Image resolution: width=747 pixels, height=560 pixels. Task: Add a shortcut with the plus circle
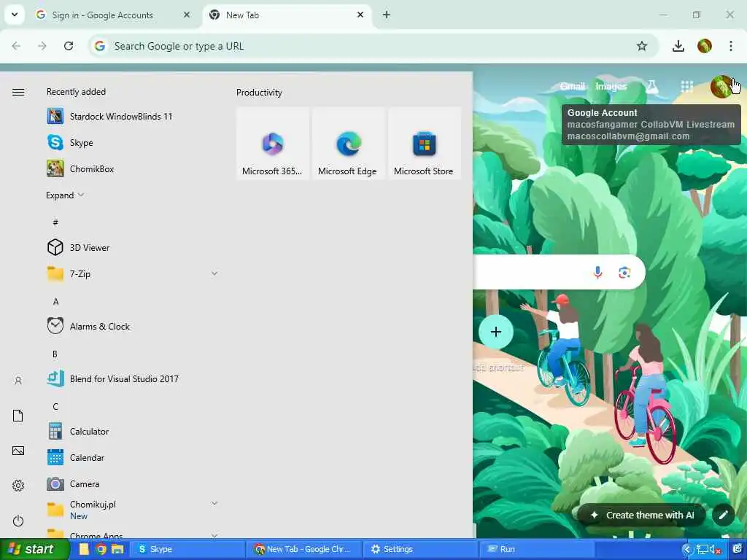pyautogui.click(x=496, y=332)
